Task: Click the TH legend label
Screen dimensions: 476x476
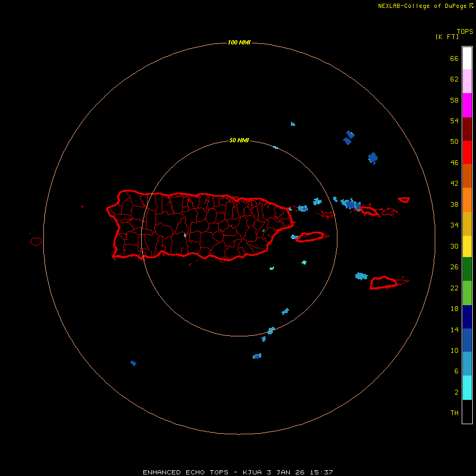Action: (x=454, y=413)
